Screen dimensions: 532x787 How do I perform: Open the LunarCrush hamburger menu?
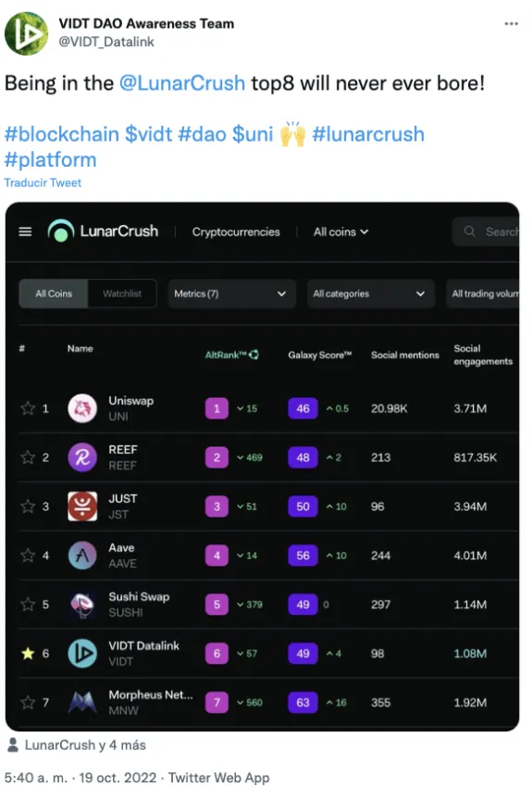(25, 231)
